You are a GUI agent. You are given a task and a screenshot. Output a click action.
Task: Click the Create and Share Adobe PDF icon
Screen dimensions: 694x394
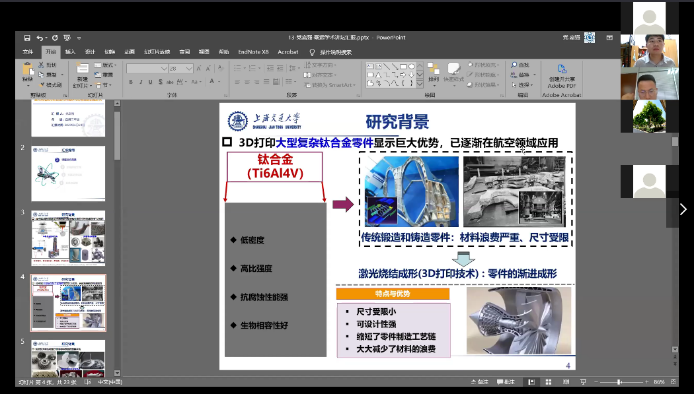[562, 69]
